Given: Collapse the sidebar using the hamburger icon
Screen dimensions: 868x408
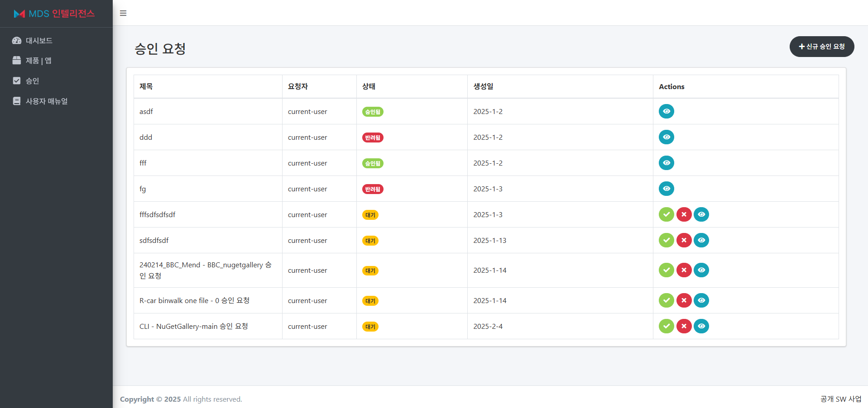Looking at the screenshot, I should tap(123, 13).
